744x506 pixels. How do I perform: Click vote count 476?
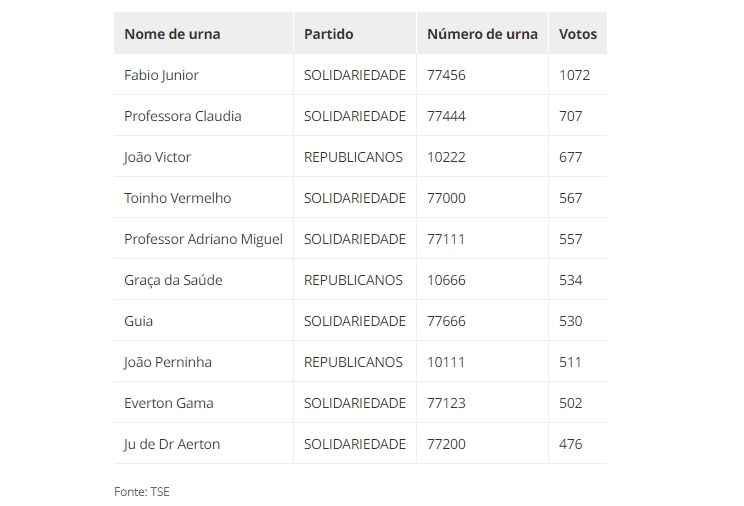[x=570, y=444]
